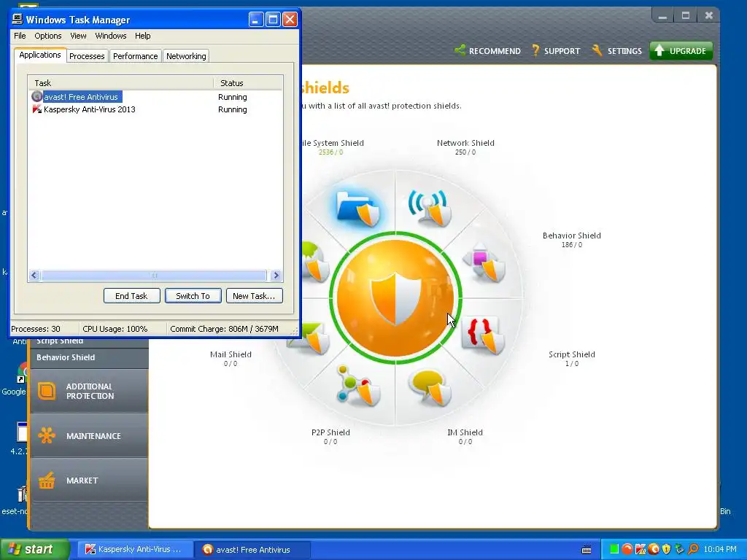Open the Market basket section
747x560 pixels.
click(x=89, y=480)
